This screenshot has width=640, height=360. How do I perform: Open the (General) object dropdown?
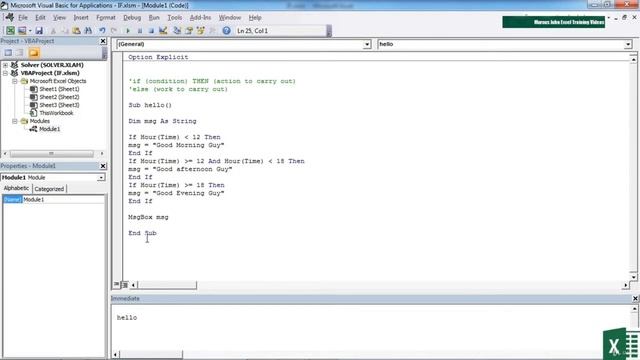[367, 44]
